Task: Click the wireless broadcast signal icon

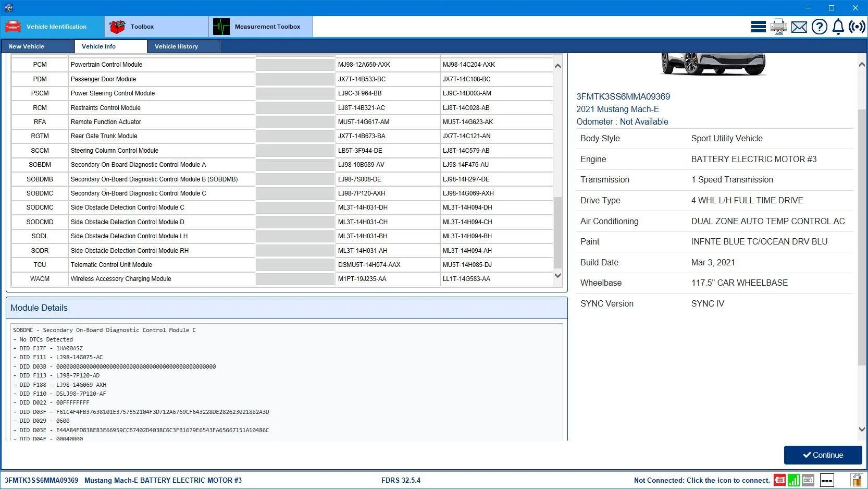Action: coord(857,27)
